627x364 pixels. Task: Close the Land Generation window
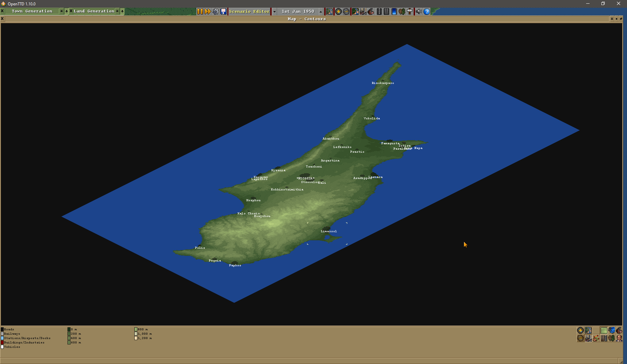(x=71, y=11)
